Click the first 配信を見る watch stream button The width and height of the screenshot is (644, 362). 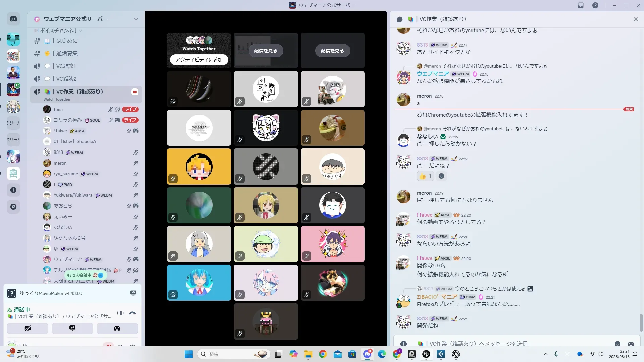coord(266,51)
